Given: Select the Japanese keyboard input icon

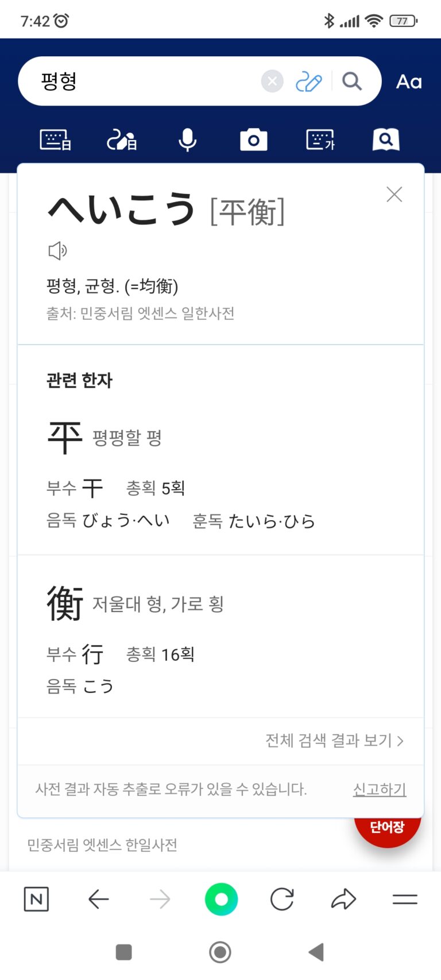Looking at the screenshot, I should pos(55,140).
